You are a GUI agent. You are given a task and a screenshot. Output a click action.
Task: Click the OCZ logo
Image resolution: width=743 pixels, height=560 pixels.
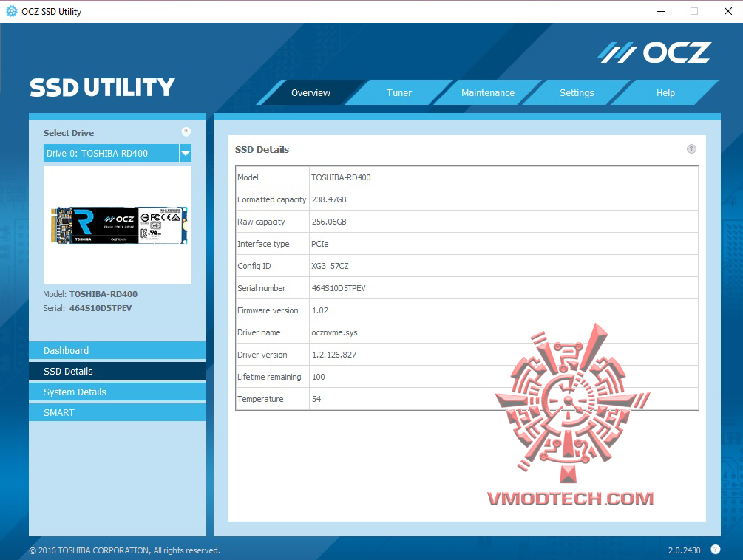[654, 52]
